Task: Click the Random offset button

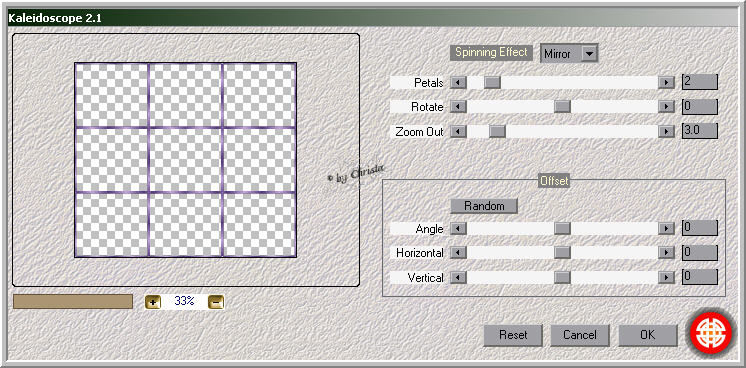Action: pos(484,206)
